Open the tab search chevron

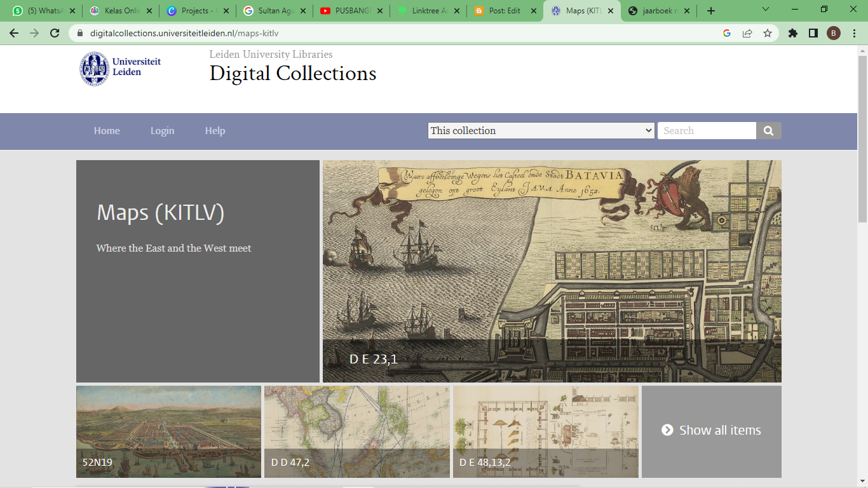click(766, 10)
